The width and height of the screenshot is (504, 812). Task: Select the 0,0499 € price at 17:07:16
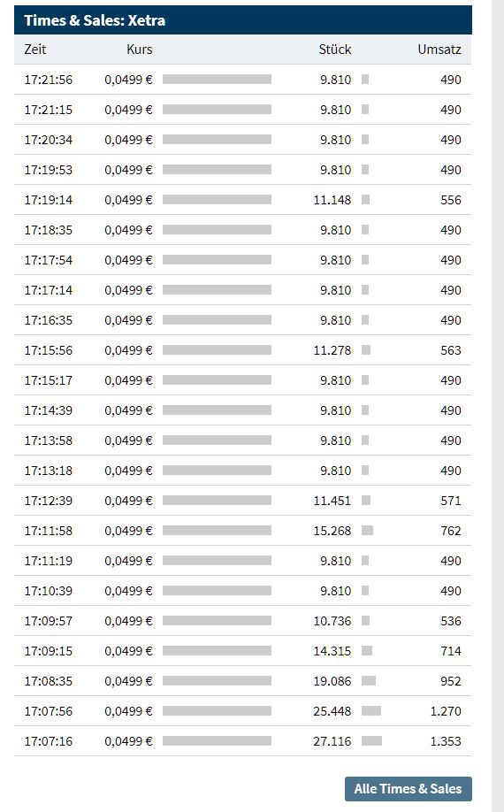pyautogui.click(x=128, y=741)
